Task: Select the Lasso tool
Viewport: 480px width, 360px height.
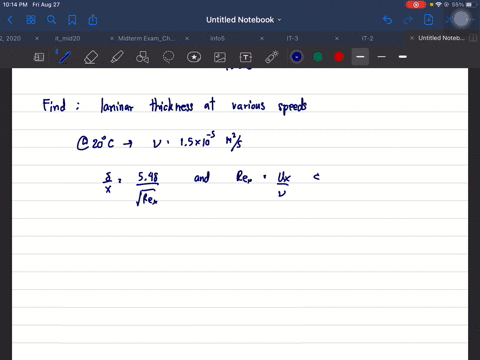Action: pyautogui.click(x=168, y=57)
